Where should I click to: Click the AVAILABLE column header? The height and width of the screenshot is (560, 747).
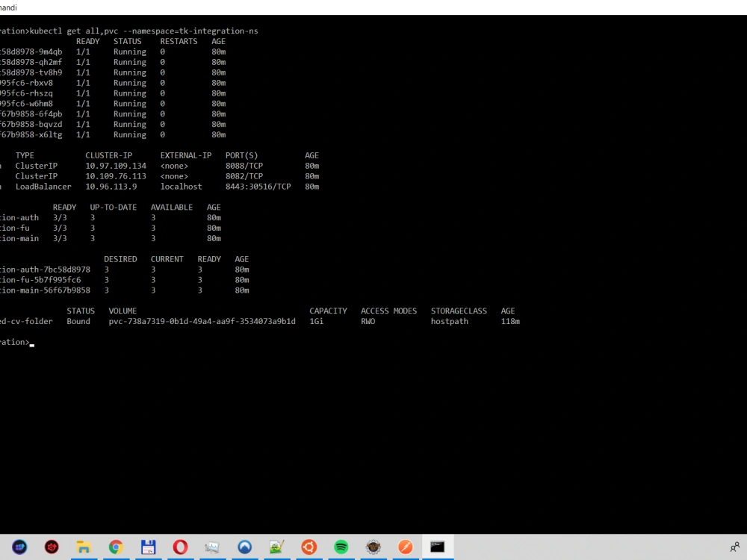click(172, 208)
